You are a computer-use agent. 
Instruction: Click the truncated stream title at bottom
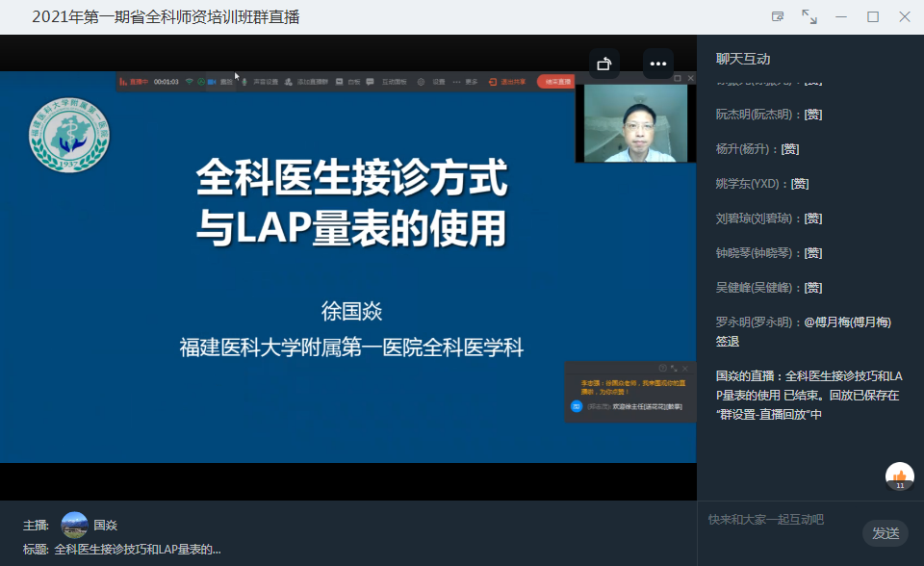(137, 550)
